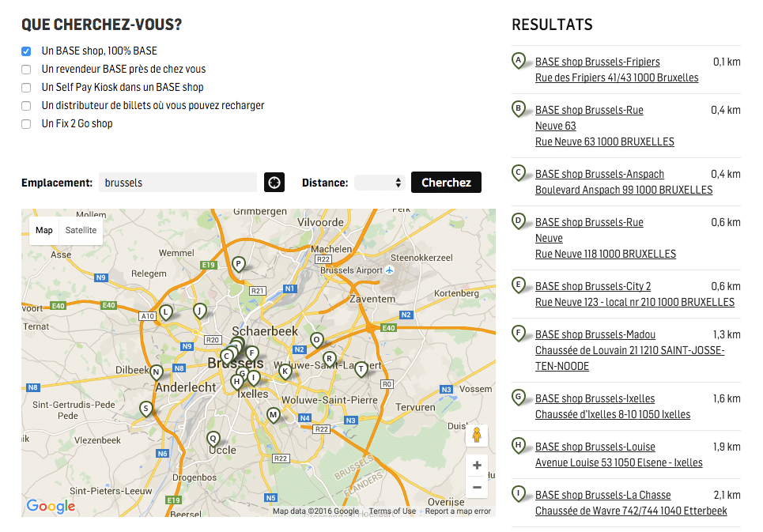This screenshot has height=532, width=763.
Task: Click Report a map error link
Action: click(458, 511)
